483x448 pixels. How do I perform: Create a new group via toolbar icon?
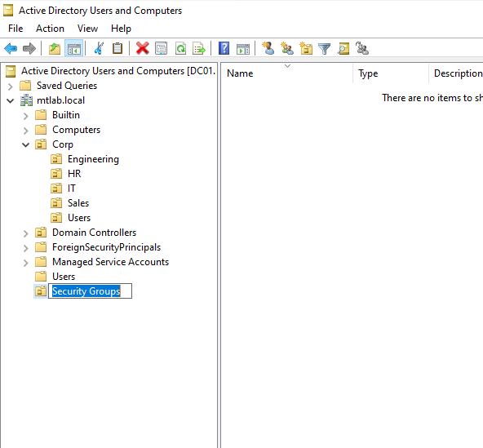click(287, 48)
